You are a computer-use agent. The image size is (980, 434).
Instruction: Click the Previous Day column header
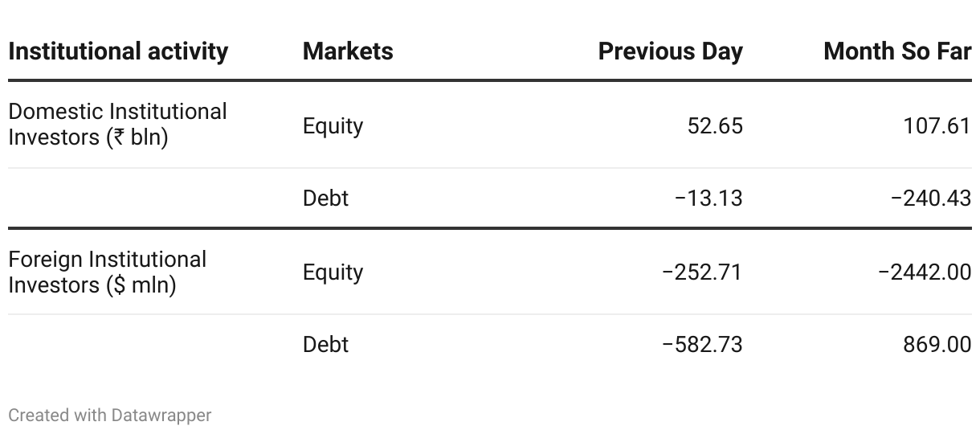click(671, 51)
